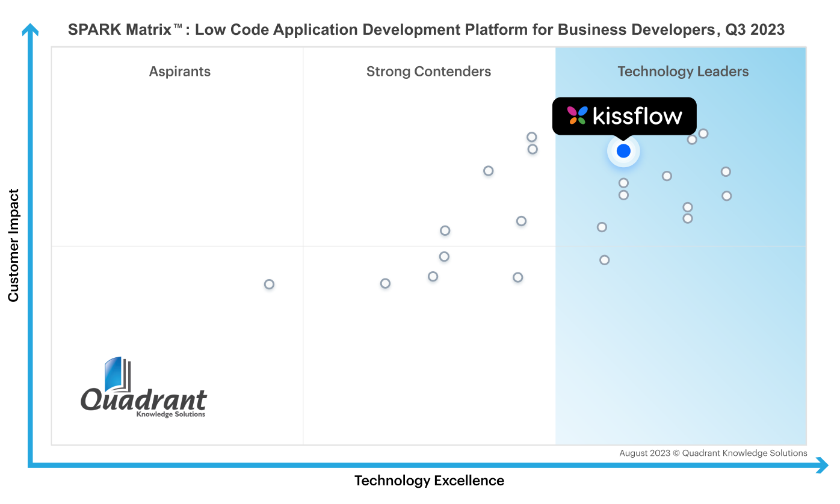This screenshot has width=840, height=504.
Task: Click the August 2023 copyright notice
Action: [713, 453]
